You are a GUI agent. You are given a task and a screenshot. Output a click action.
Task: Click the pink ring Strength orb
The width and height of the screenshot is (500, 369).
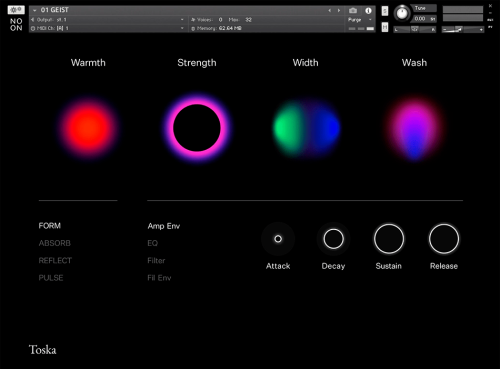[x=197, y=128]
